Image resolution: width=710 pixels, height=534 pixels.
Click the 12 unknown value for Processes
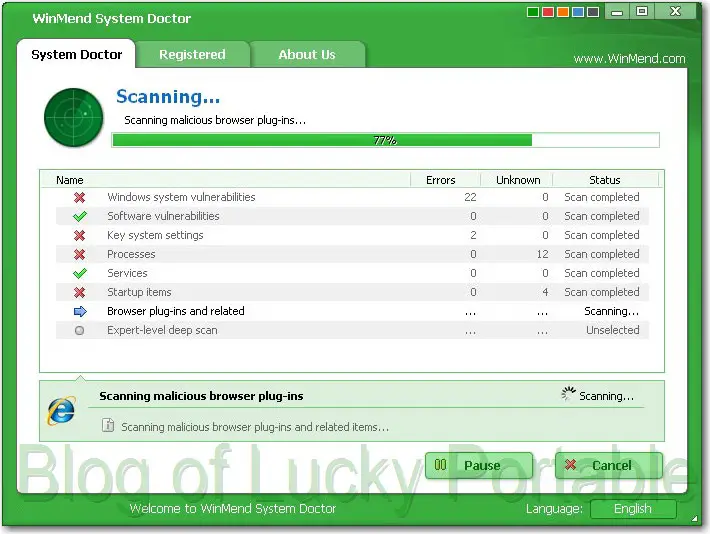click(542, 254)
